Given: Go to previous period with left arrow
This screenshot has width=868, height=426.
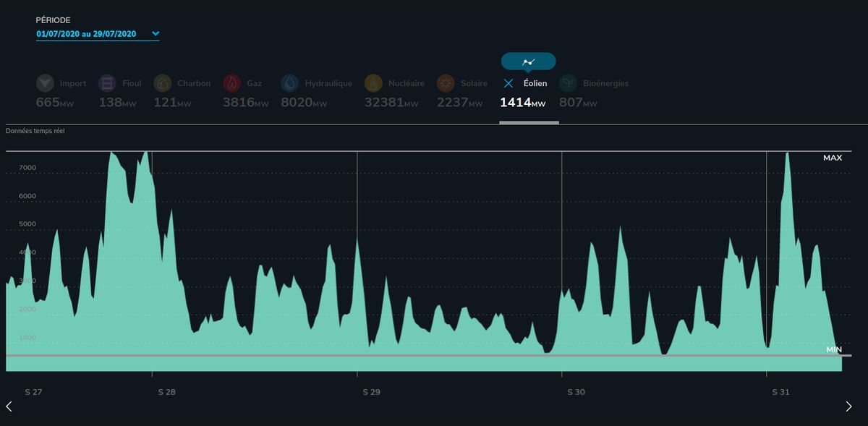Looking at the screenshot, I should (x=9, y=406).
